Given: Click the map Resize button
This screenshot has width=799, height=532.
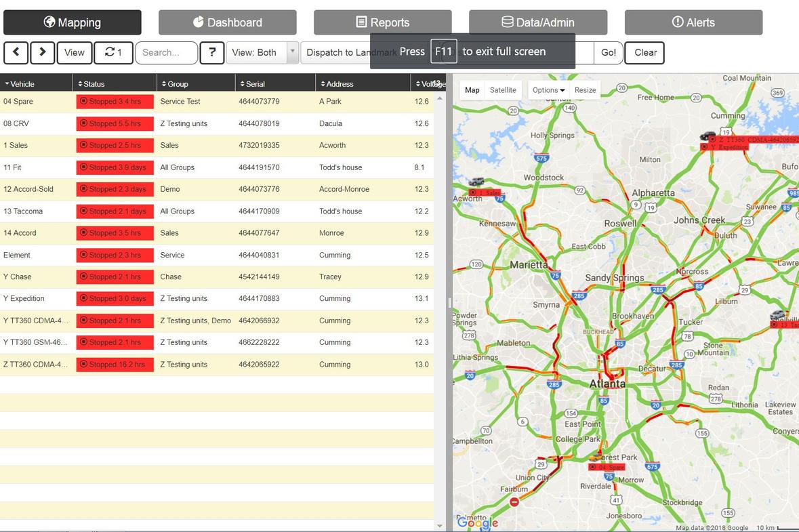Looking at the screenshot, I should point(585,90).
